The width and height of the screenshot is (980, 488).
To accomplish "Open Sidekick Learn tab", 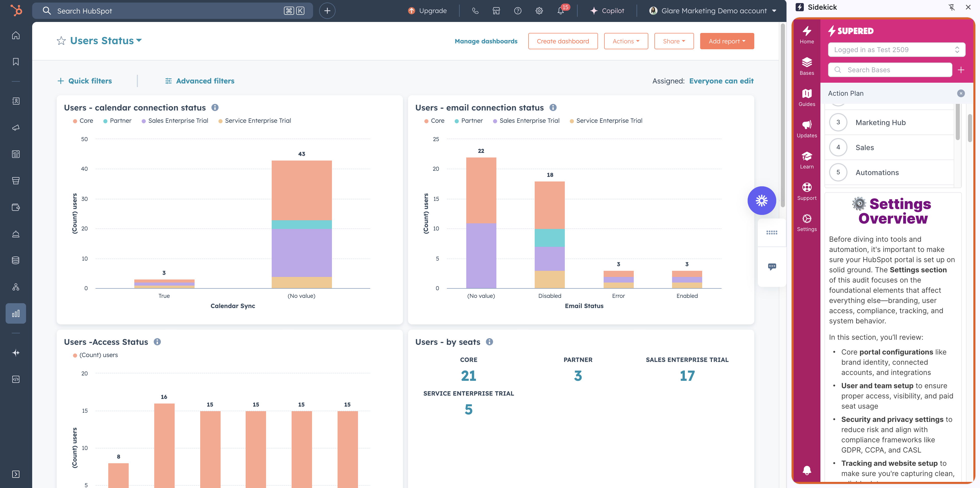I will [807, 160].
